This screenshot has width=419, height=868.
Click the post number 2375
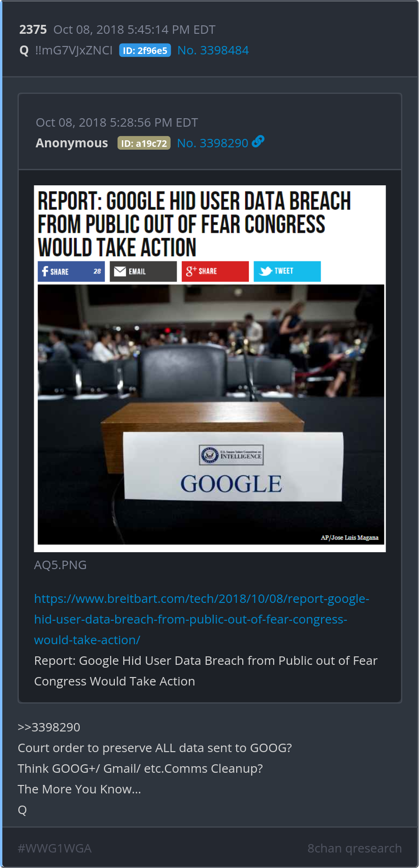tap(33, 30)
